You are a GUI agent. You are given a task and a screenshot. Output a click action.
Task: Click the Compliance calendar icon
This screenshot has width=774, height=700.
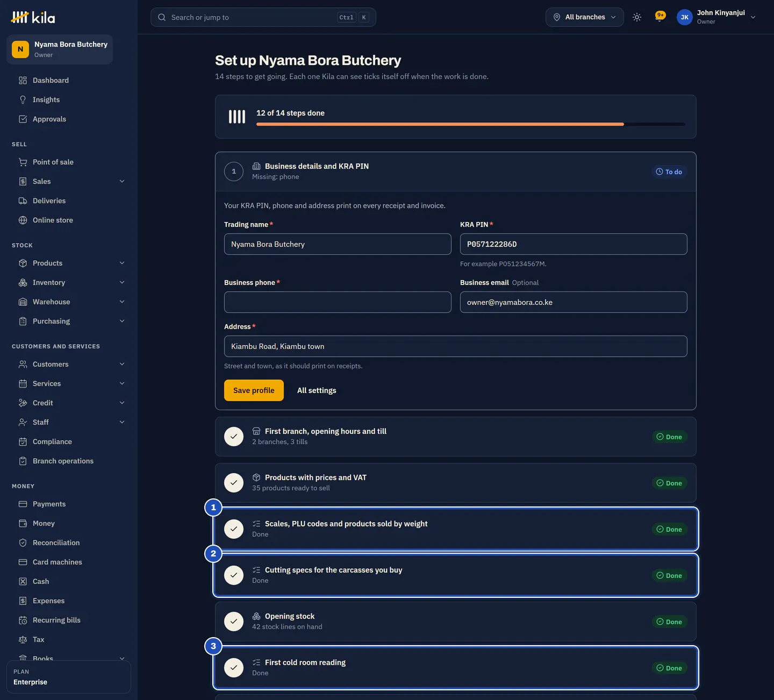point(23,442)
